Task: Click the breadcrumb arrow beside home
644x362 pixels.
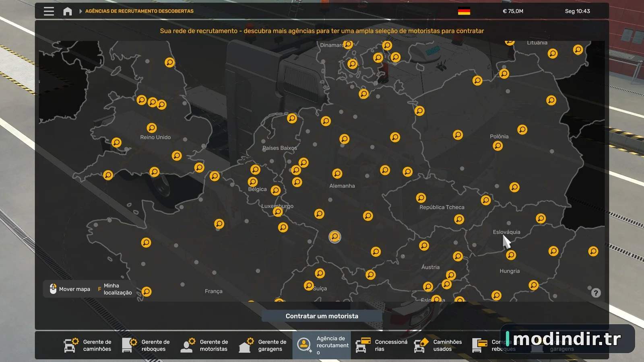Action: coord(80,11)
